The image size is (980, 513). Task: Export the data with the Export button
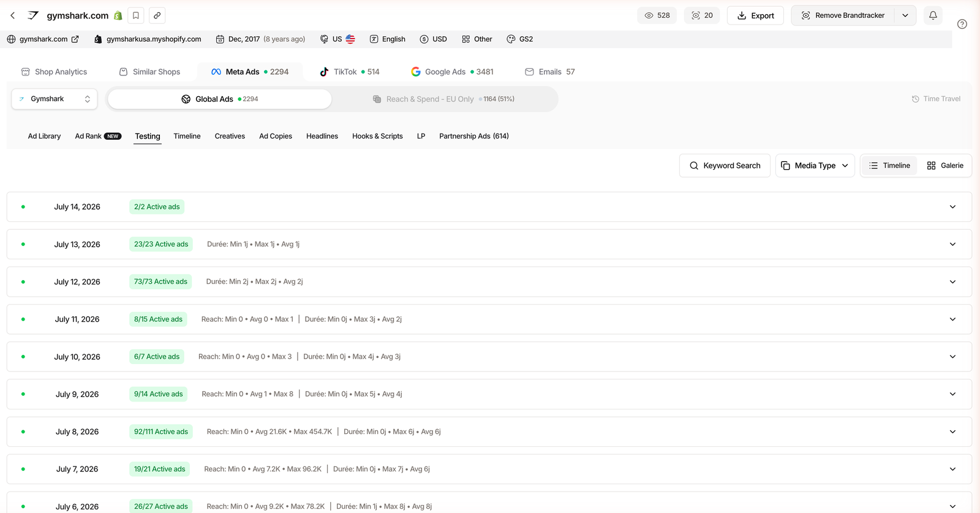tap(755, 15)
